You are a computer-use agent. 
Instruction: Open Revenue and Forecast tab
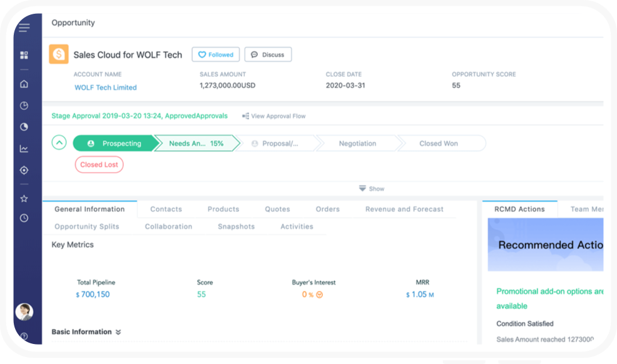pyautogui.click(x=404, y=209)
